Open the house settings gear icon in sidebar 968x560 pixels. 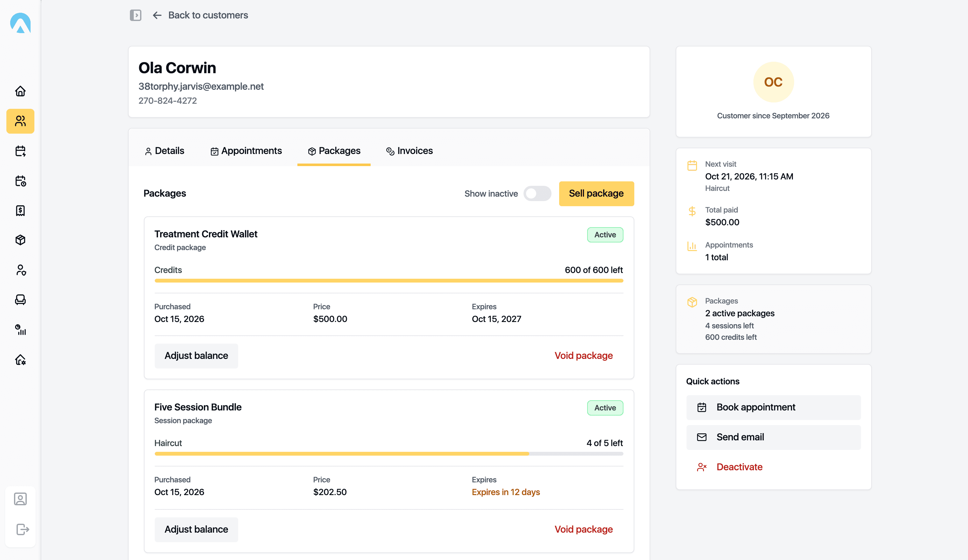coord(20,360)
